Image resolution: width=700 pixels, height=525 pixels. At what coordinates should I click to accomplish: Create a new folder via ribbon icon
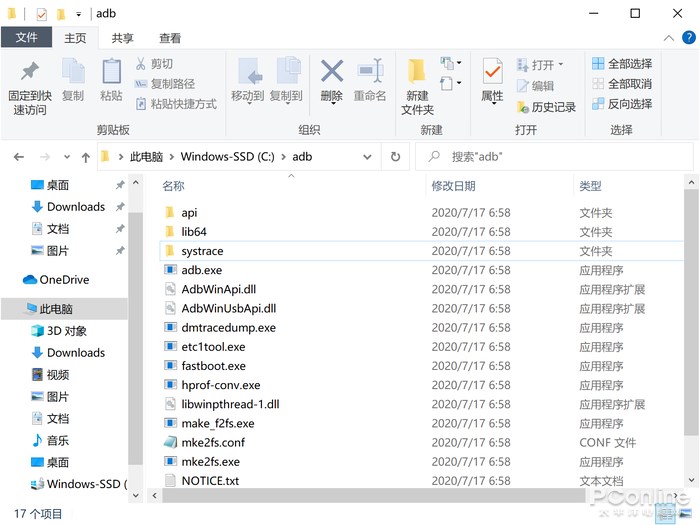pos(417,71)
